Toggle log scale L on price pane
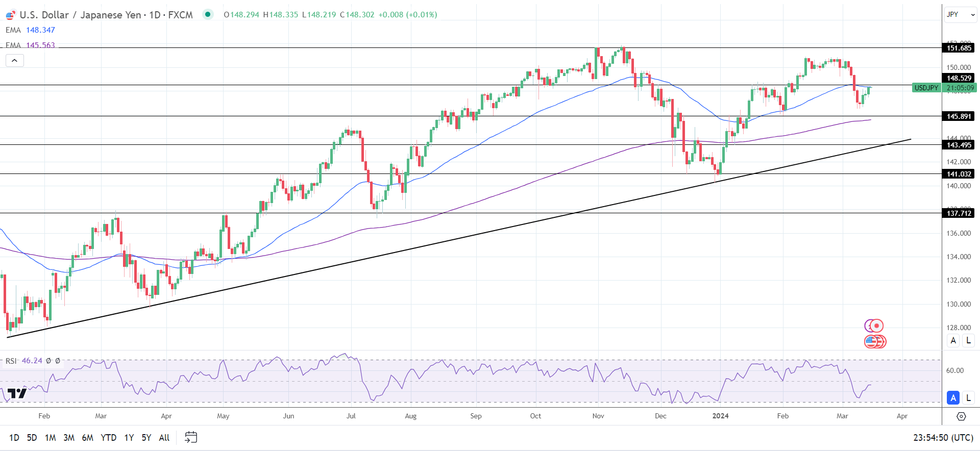 (968, 340)
